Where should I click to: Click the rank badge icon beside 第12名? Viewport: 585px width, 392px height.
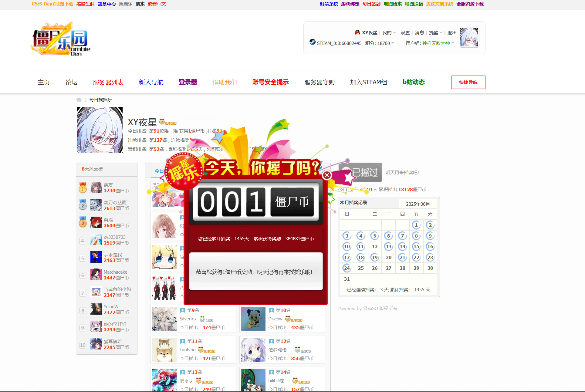point(272,341)
